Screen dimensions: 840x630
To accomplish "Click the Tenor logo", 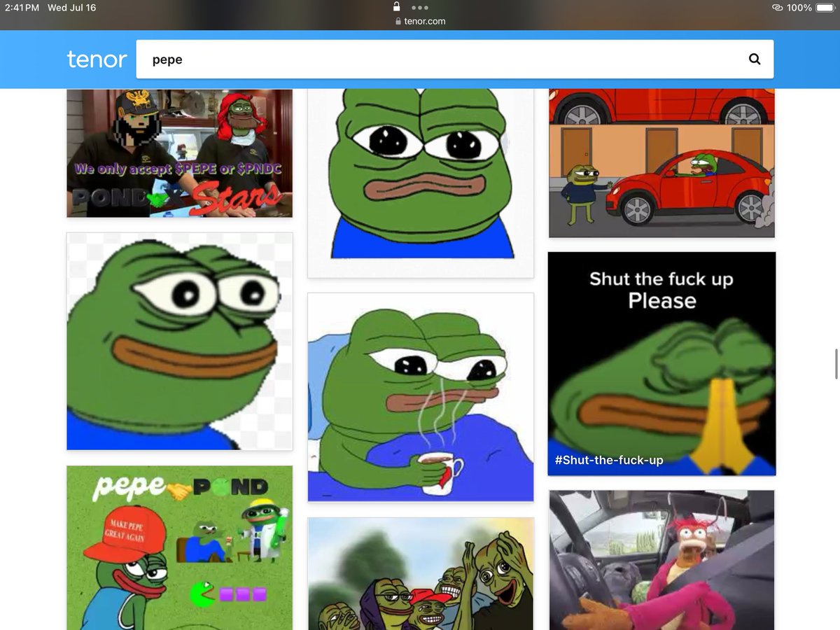I will pyautogui.click(x=97, y=59).
